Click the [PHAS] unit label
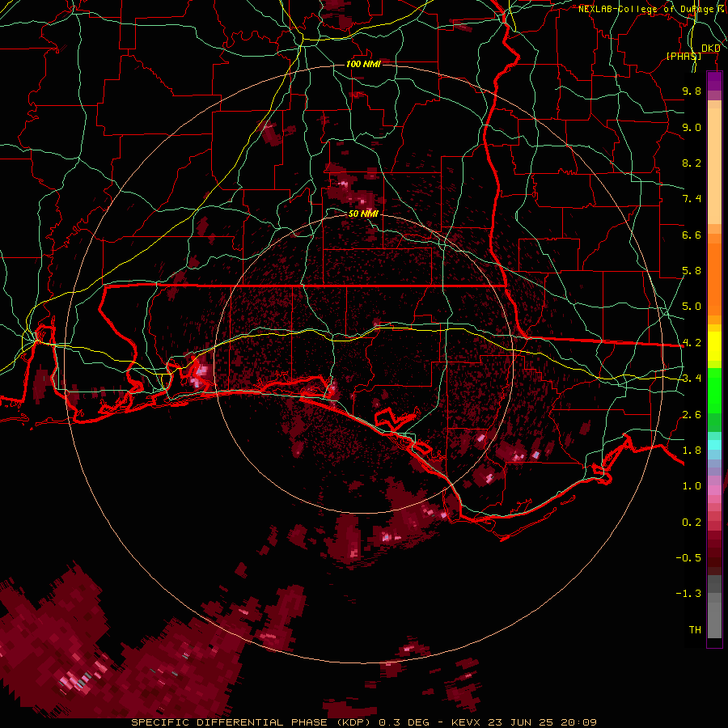The image size is (728, 728). coord(684,56)
